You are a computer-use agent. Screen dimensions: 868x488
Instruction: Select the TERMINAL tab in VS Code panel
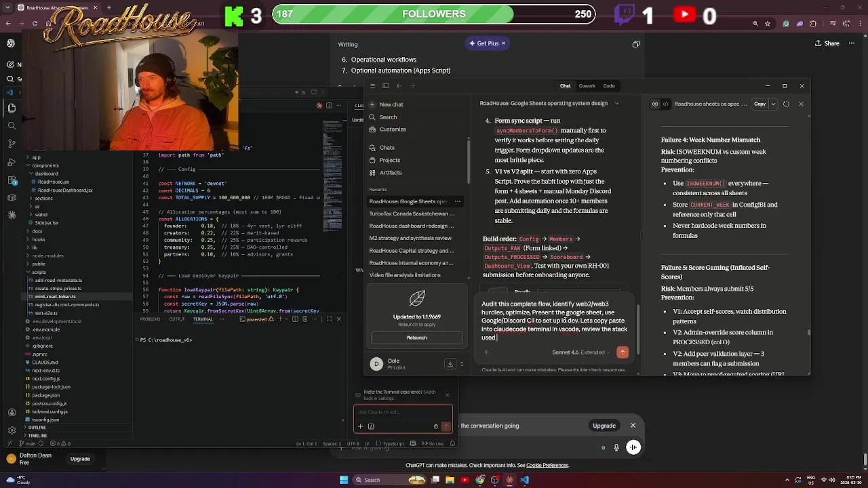point(203,319)
